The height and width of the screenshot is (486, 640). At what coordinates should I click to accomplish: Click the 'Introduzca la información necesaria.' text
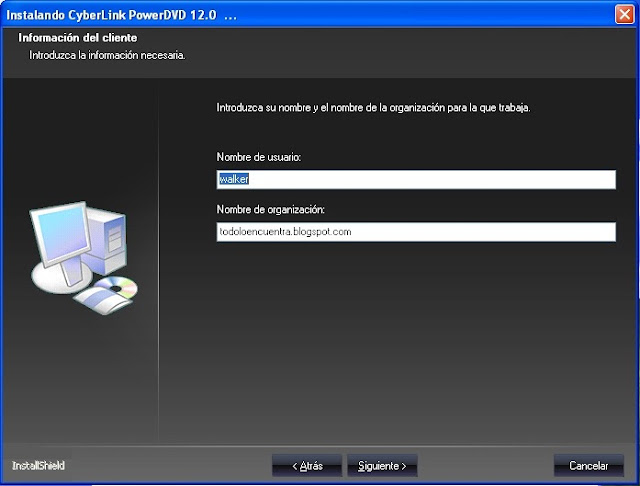pos(107,55)
